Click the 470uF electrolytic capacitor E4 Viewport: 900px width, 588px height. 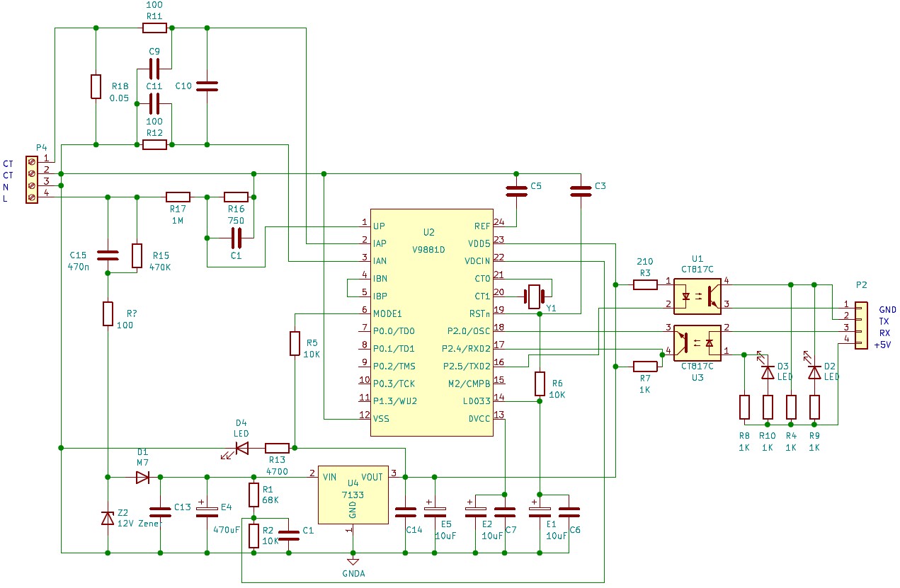click(x=207, y=509)
